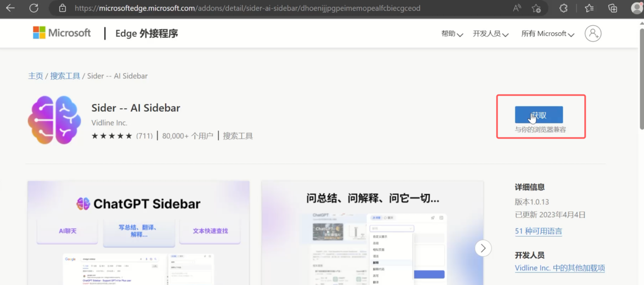644x285 pixels.
Task: Open the 主页 breadcrumb link
Action: 35,76
